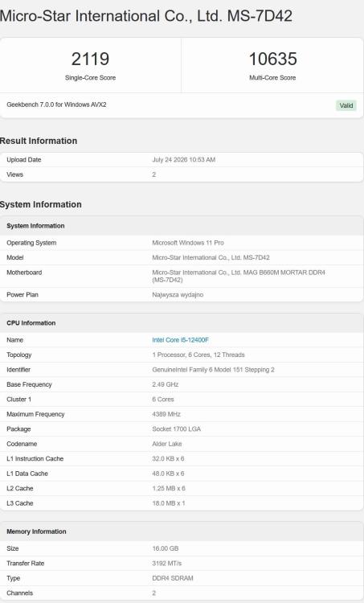Click the Microsoft Windows 11 Pro value
Screen dimensions: 364x603
[x=188, y=243]
